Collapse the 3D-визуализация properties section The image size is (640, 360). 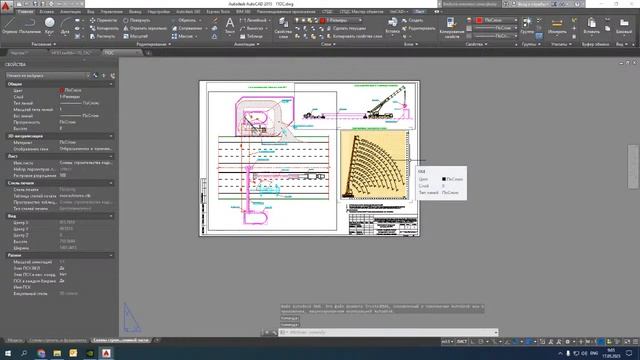point(111,136)
